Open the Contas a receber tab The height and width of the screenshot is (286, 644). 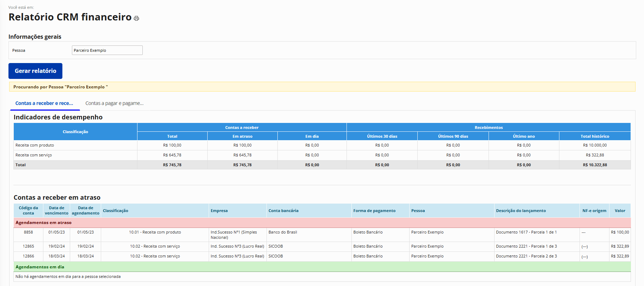click(x=44, y=103)
